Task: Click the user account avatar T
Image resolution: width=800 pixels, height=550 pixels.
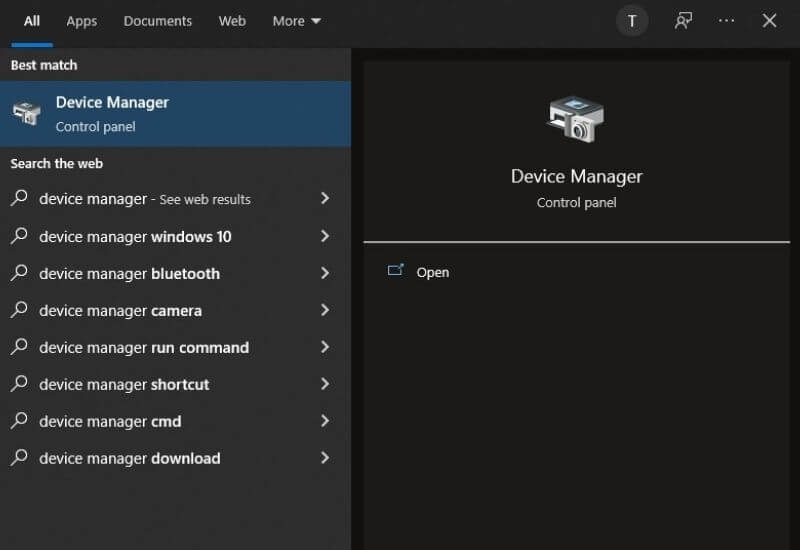Action: 632,21
